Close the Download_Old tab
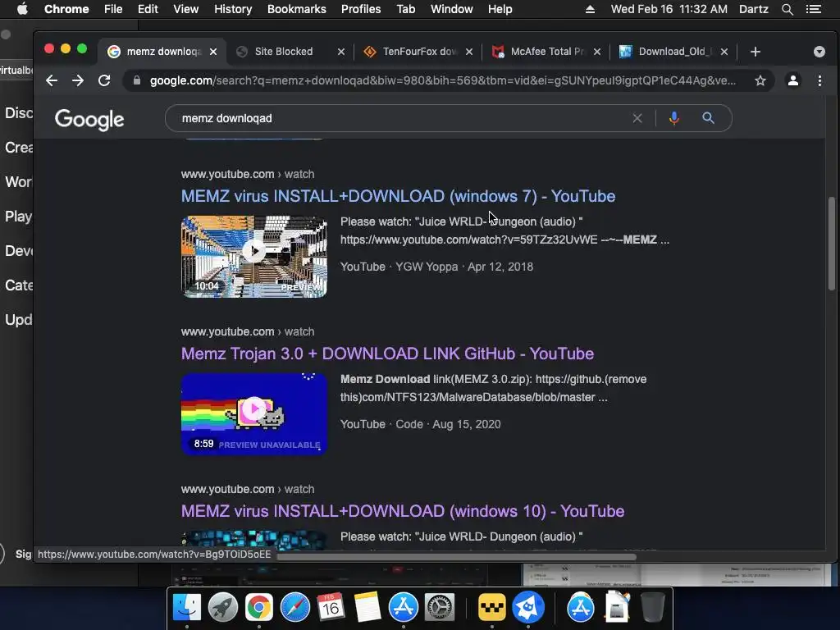This screenshot has width=840, height=630. 724,52
